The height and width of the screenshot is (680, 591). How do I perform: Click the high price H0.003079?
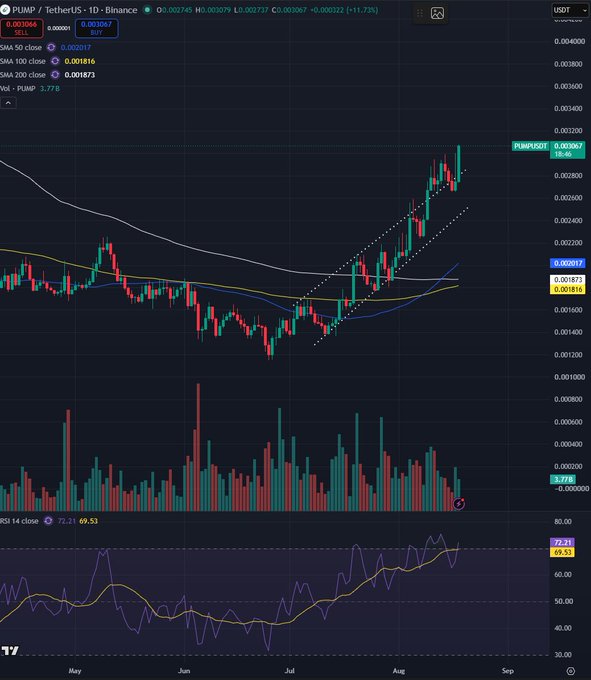[213, 10]
